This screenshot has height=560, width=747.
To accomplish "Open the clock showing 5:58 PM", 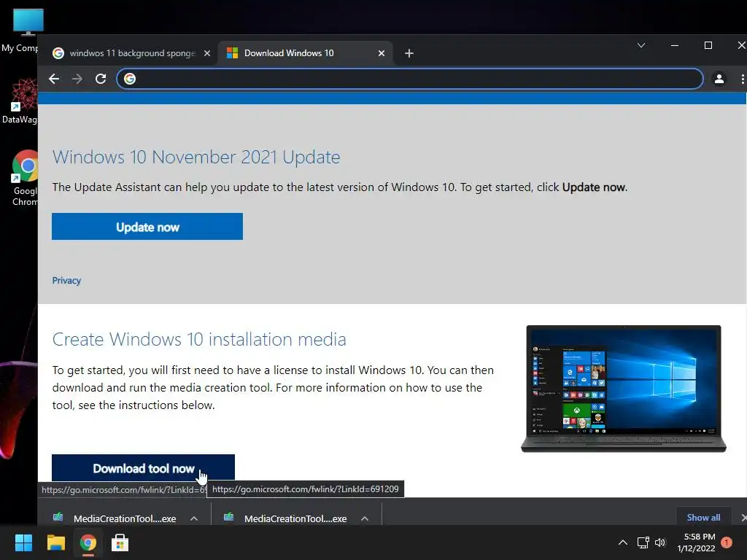I will [697, 542].
